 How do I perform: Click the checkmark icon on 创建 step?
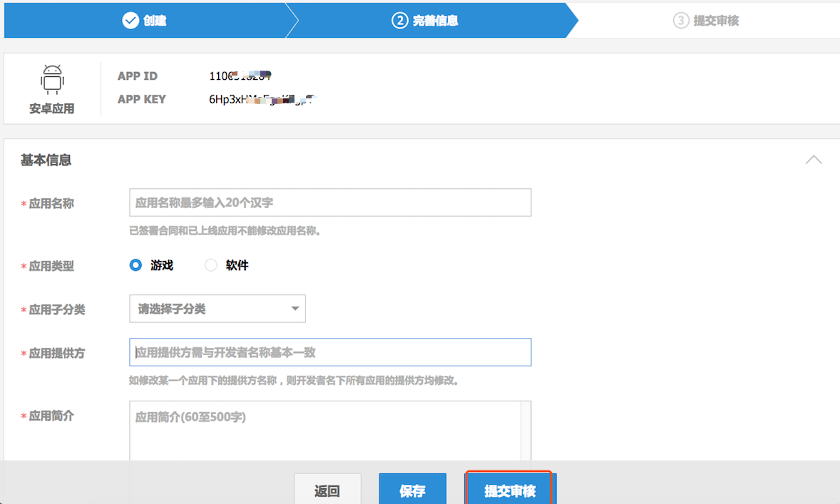(129, 20)
